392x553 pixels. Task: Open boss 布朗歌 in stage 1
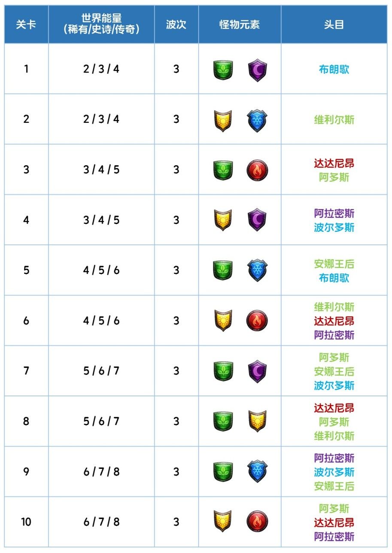334,70
